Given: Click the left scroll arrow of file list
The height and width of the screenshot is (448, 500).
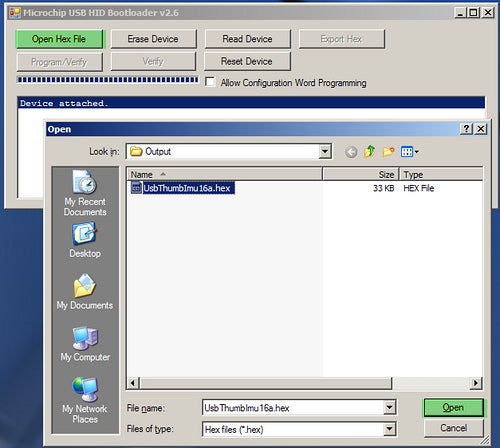Looking at the screenshot, I should (x=133, y=383).
